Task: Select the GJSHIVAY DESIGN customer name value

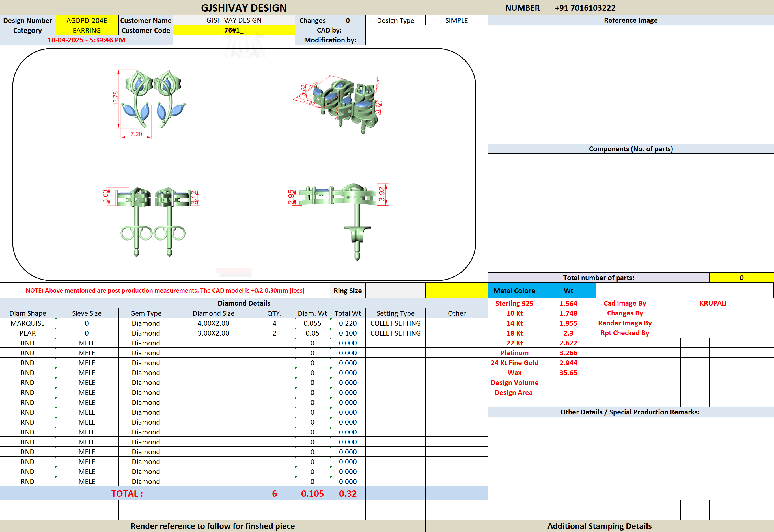Action: tap(234, 20)
